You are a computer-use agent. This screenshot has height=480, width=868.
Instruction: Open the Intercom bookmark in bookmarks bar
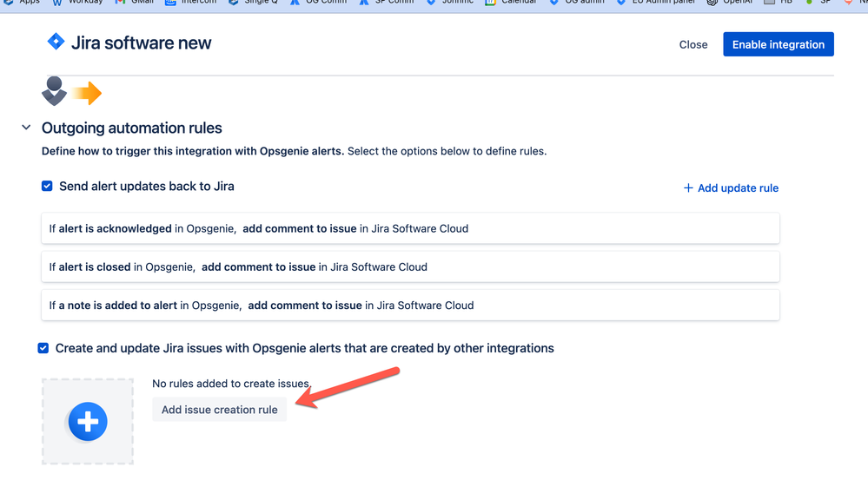190,3
